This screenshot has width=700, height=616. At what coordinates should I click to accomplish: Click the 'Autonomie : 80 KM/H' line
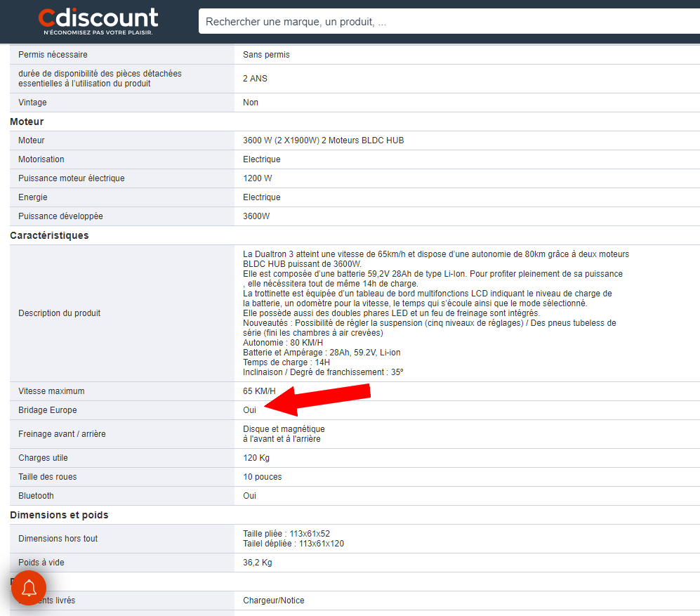click(282, 343)
